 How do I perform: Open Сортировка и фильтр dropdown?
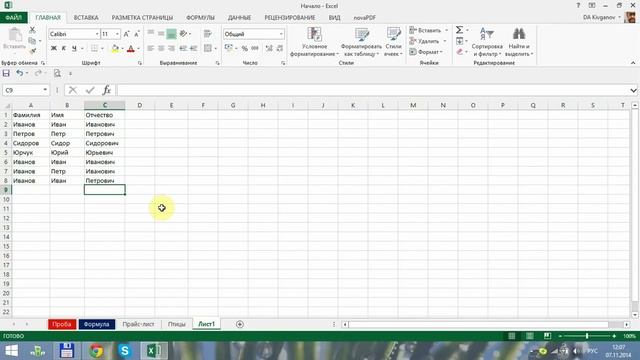click(x=487, y=42)
